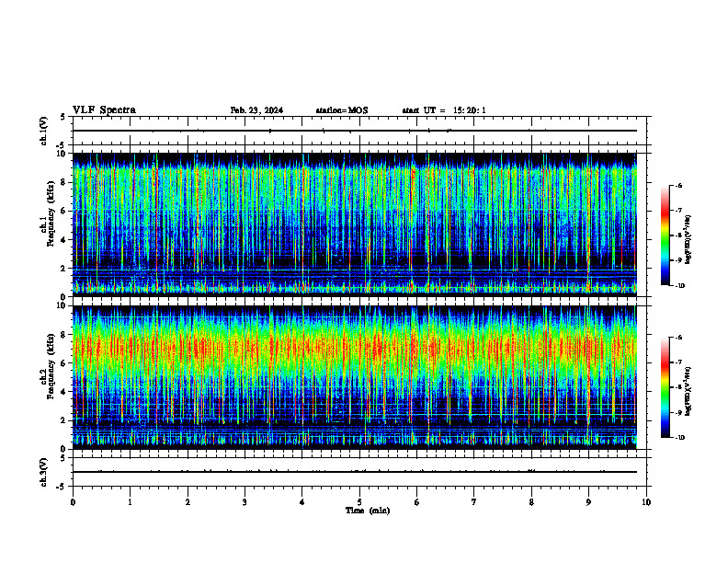Viewport: 728px width, 563px height.
Task: Click time axis tick label "9"
Action: point(588,502)
